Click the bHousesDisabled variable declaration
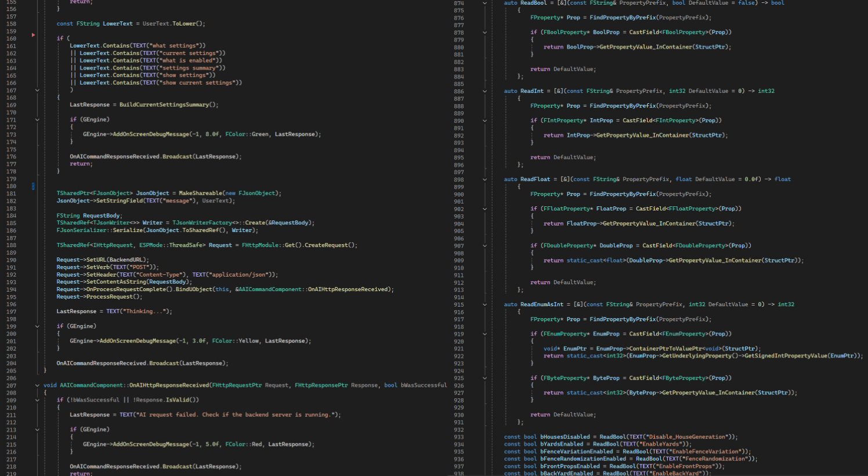The width and height of the screenshot is (868, 476). click(x=565, y=437)
